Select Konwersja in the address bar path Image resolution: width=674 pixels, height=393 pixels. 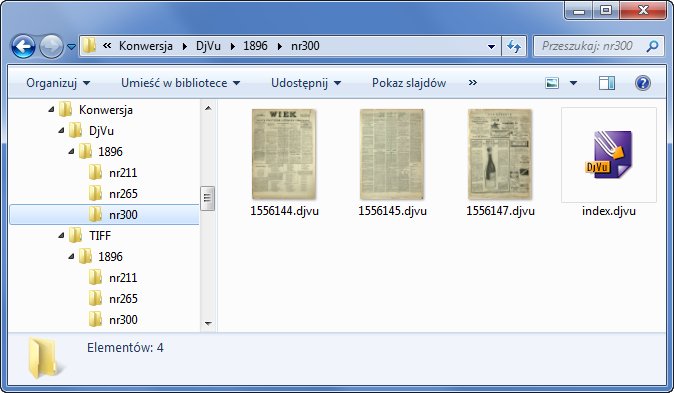click(x=146, y=46)
